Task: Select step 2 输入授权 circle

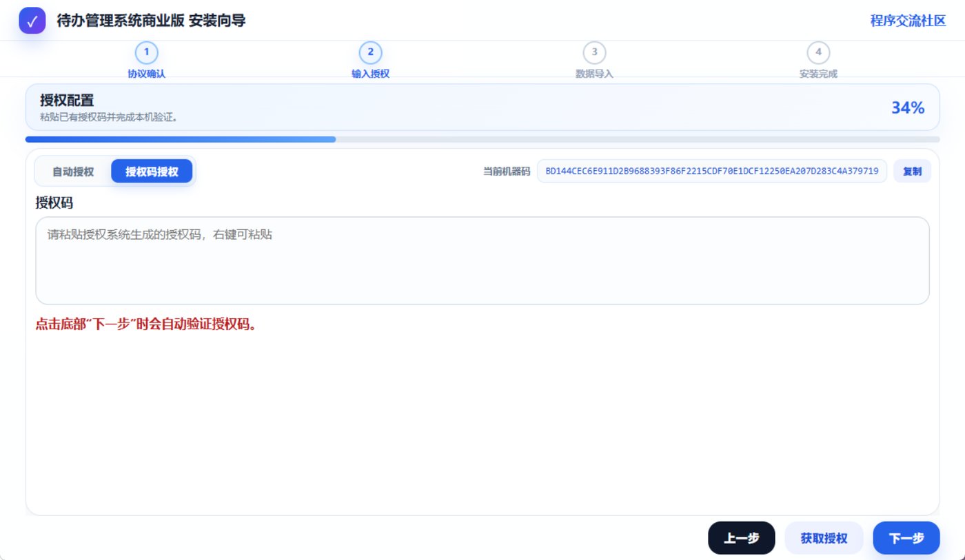Action: tap(370, 52)
